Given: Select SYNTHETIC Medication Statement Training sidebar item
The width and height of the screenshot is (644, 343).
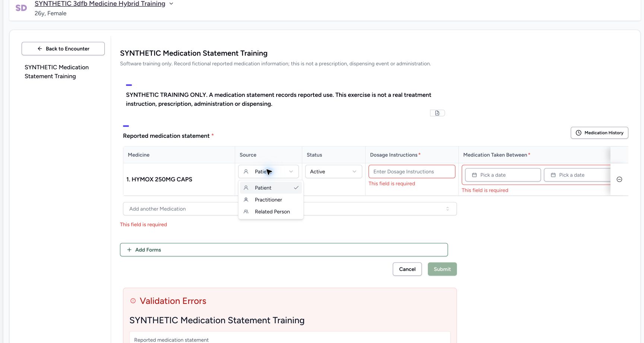Looking at the screenshot, I should coord(57,72).
